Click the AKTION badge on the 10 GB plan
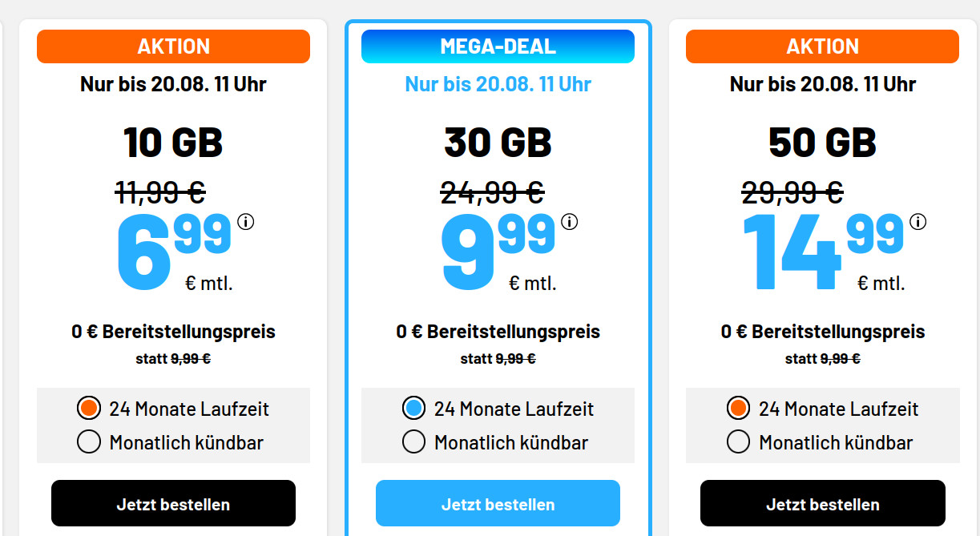 173,46
